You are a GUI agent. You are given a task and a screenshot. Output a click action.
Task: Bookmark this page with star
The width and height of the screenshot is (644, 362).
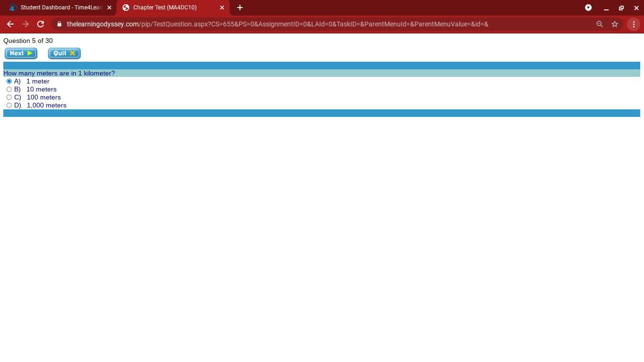tap(615, 24)
